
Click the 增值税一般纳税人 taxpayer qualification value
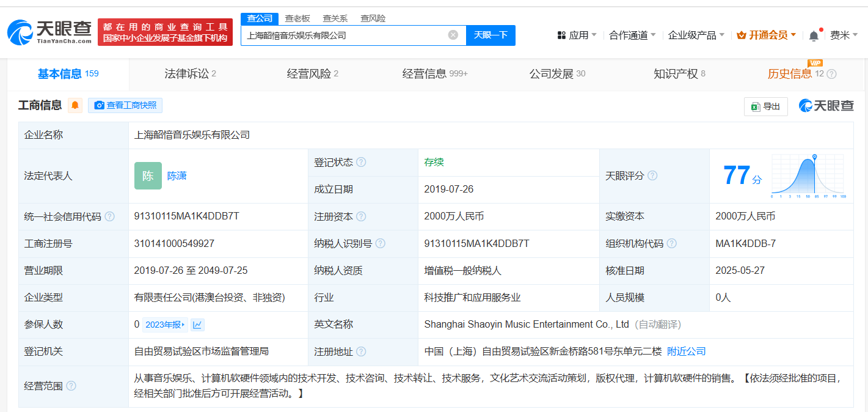coord(463,270)
